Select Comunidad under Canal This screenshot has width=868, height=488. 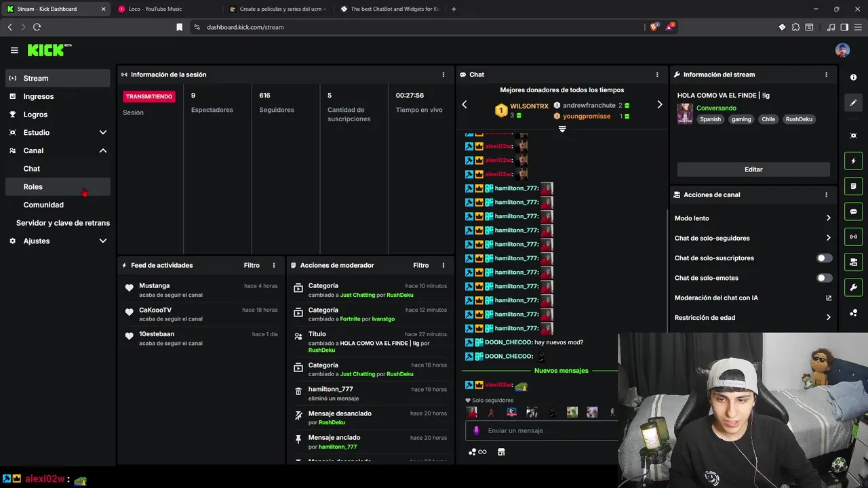click(x=58, y=205)
